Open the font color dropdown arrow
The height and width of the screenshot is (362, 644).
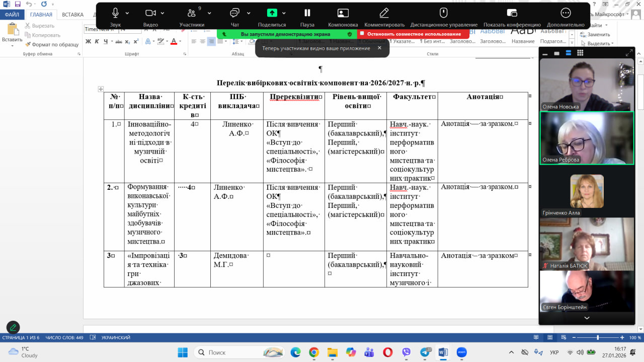[180, 41]
